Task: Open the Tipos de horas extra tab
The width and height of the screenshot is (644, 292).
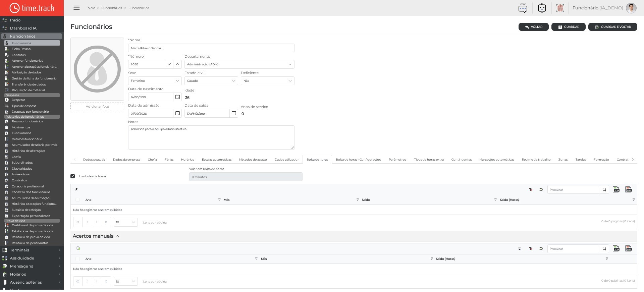Action: click(429, 160)
